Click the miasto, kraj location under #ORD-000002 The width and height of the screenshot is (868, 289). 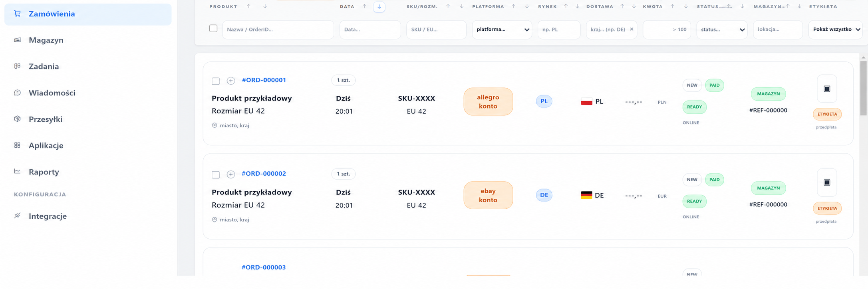coord(230,220)
